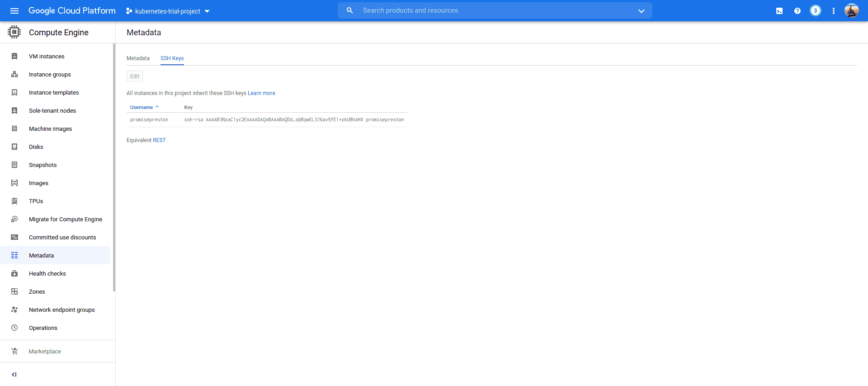Click the Snapshots sidebar icon

point(14,165)
